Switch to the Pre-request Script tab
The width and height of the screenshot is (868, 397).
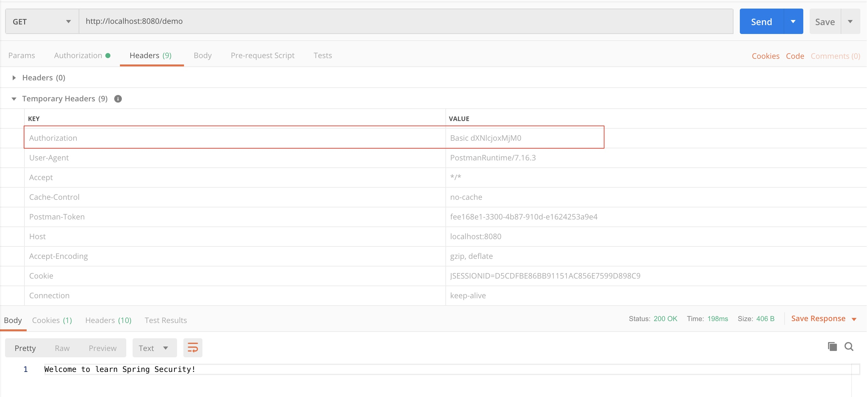point(262,56)
